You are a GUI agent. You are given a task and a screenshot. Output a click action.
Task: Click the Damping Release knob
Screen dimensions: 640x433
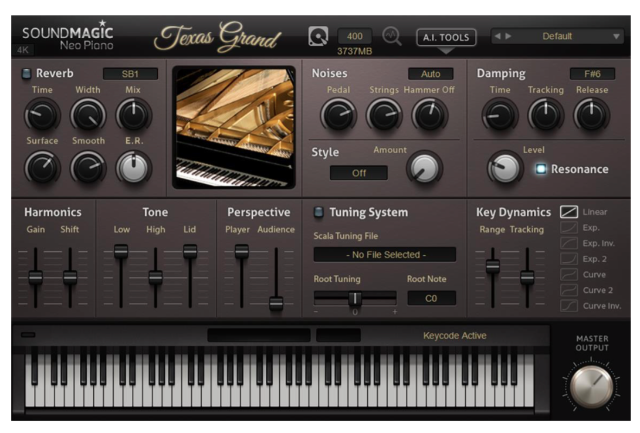tap(591, 115)
